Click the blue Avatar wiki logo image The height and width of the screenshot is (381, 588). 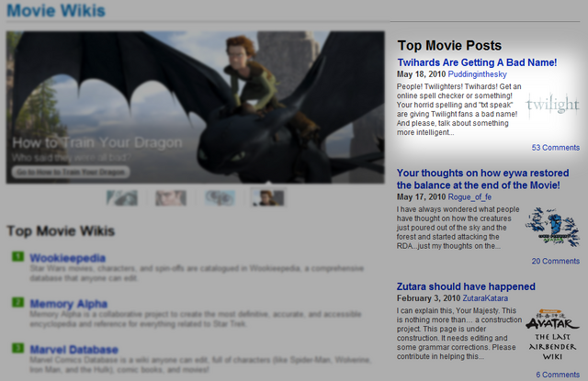coord(552,227)
